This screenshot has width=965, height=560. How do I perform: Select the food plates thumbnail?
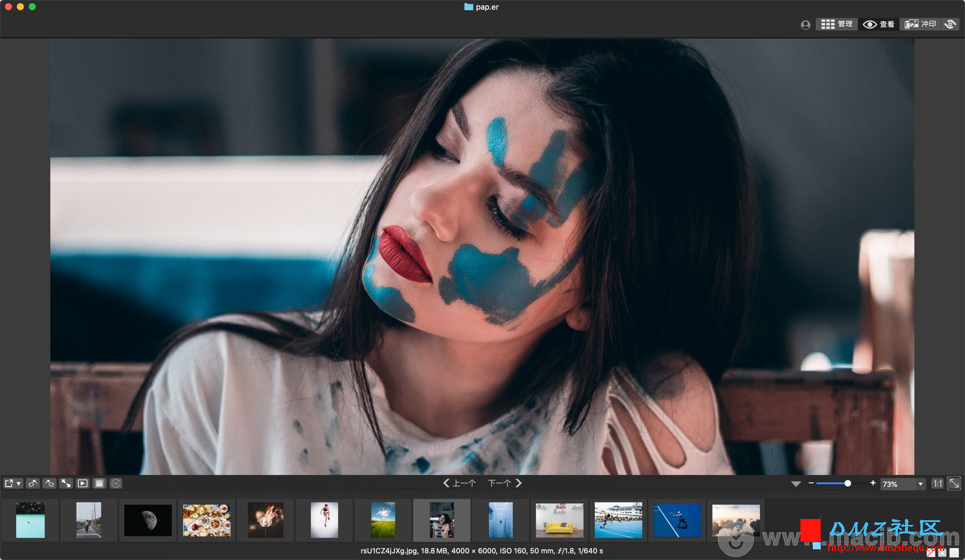(207, 520)
